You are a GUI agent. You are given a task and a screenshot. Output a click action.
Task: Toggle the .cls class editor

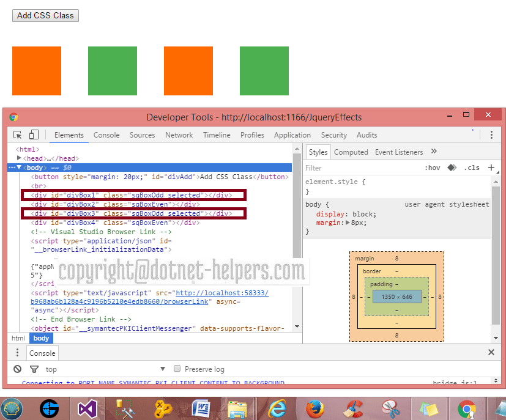[472, 168]
